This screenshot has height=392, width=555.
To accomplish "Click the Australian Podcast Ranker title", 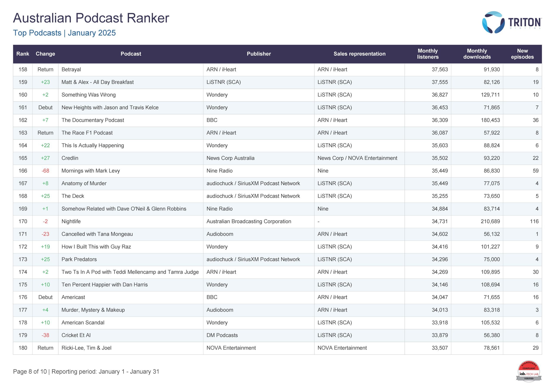I will pyautogui.click(x=91, y=18).
